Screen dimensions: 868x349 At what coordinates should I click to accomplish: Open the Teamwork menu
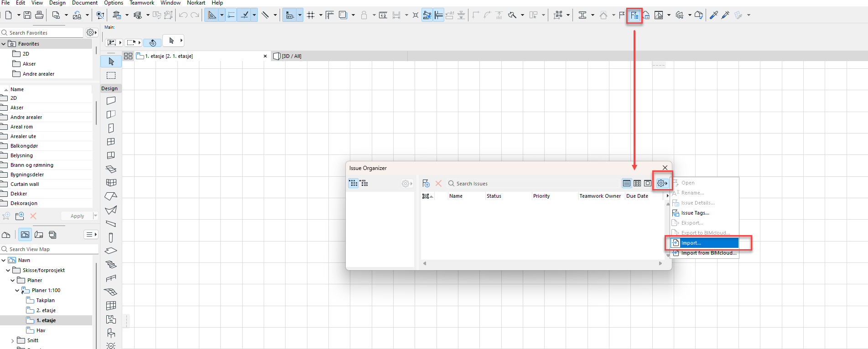[141, 3]
